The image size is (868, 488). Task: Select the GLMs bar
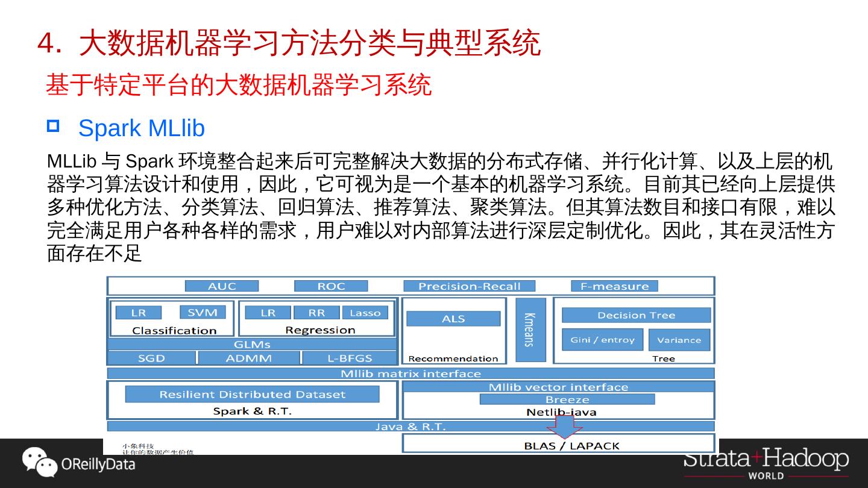252,345
